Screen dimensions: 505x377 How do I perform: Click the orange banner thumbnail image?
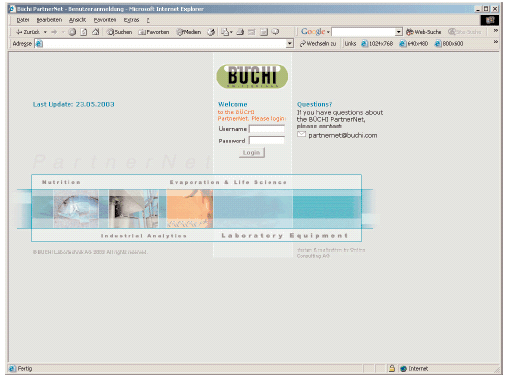click(x=189, y=209)
